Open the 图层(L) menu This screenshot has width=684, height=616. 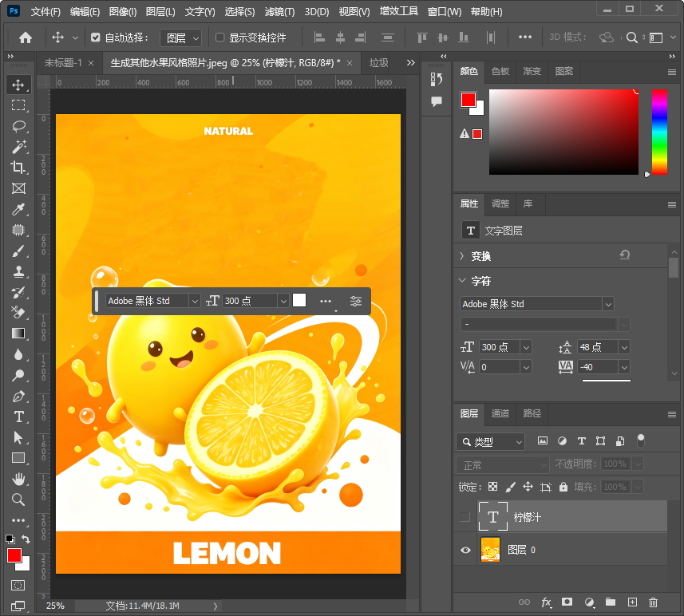click(x=160, y=12)
